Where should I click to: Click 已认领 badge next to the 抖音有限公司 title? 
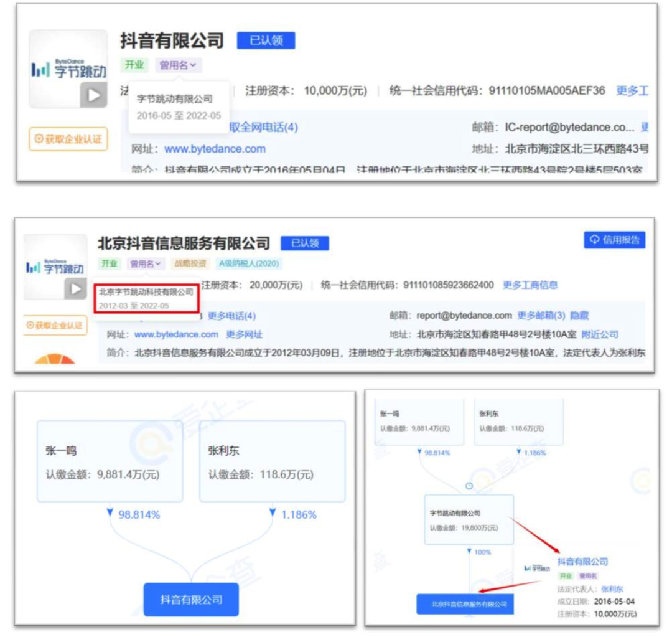tap(266, 40)
